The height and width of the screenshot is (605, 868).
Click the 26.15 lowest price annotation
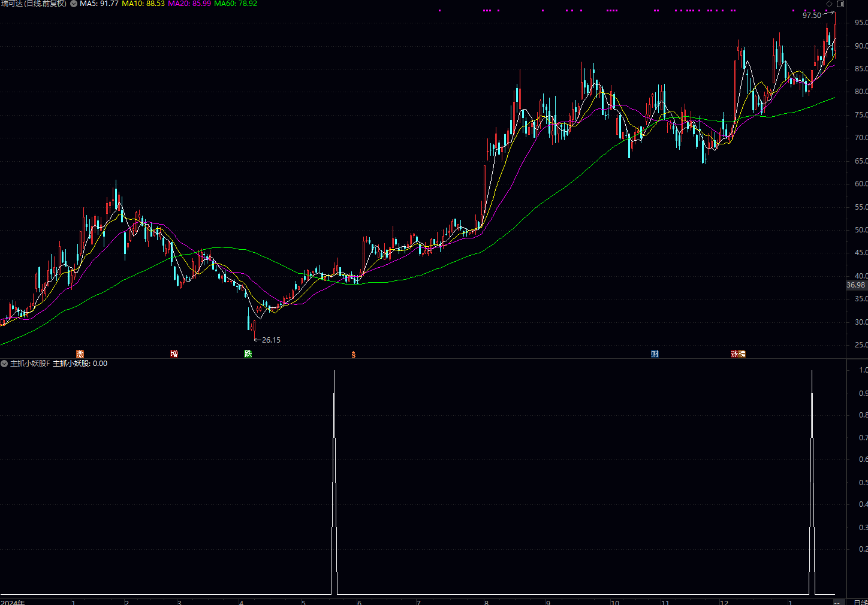[x=271, y=340]
